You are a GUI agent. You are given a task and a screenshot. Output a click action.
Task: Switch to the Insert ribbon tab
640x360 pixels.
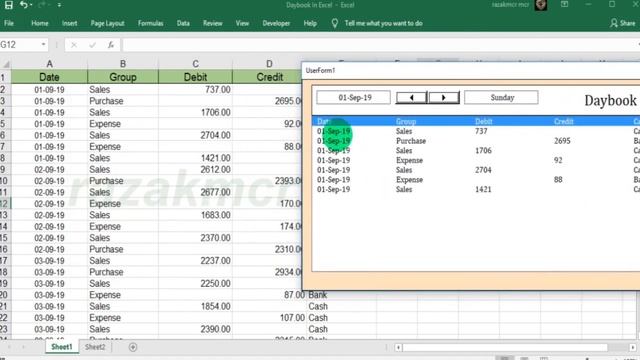coord(69,23)
